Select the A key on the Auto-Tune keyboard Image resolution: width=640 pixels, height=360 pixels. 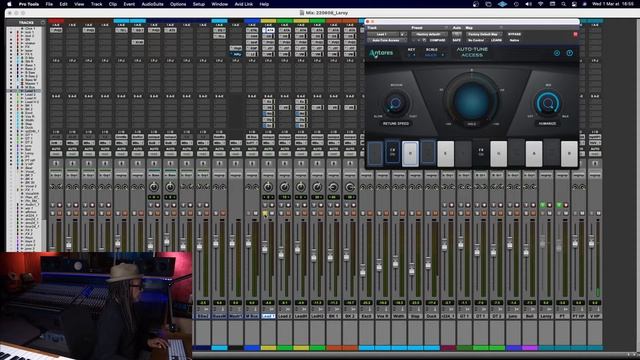pos(533,153)
